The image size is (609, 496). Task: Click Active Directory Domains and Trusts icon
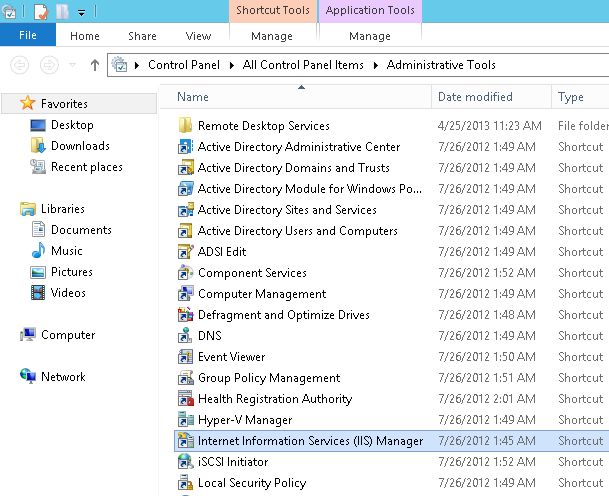tap(185, 167)
